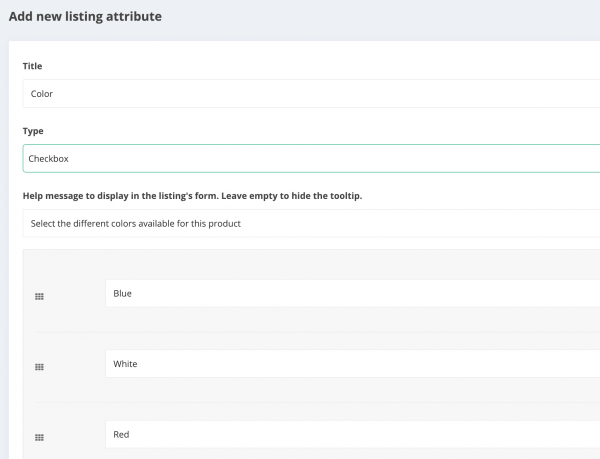Viewport: 600px width, 459px height.
Task: Open the Type dropdown showing Checkbox
Action: tap(311, 158)
